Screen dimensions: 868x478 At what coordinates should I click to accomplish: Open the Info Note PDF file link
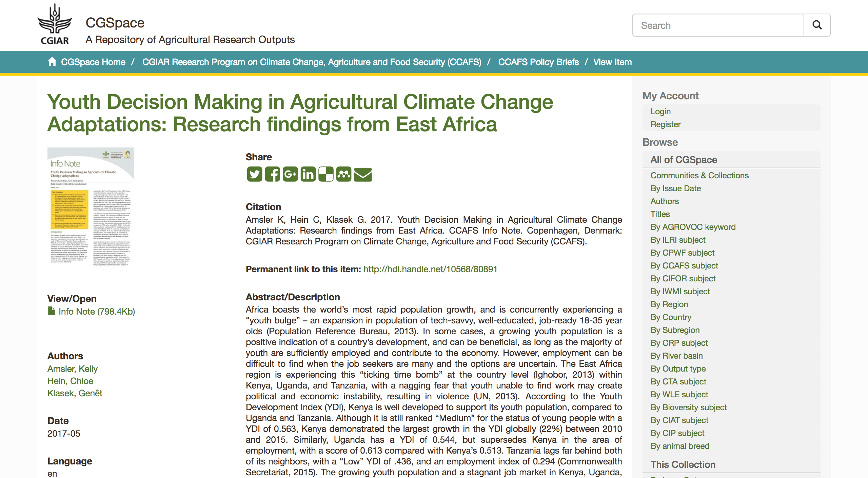tap(97, 312)
